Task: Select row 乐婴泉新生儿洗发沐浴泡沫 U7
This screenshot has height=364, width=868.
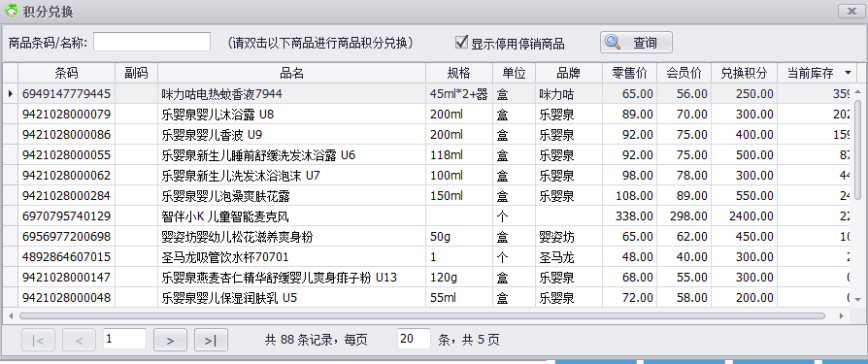Action: point(425,176)
